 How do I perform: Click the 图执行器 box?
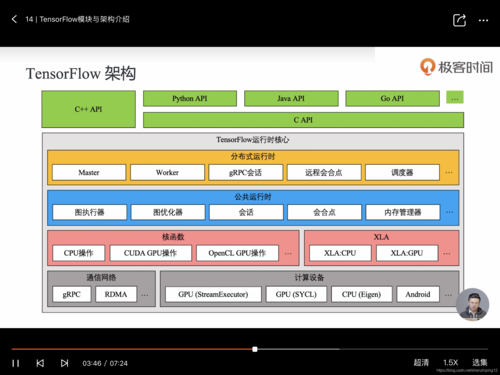coord(90,212)
